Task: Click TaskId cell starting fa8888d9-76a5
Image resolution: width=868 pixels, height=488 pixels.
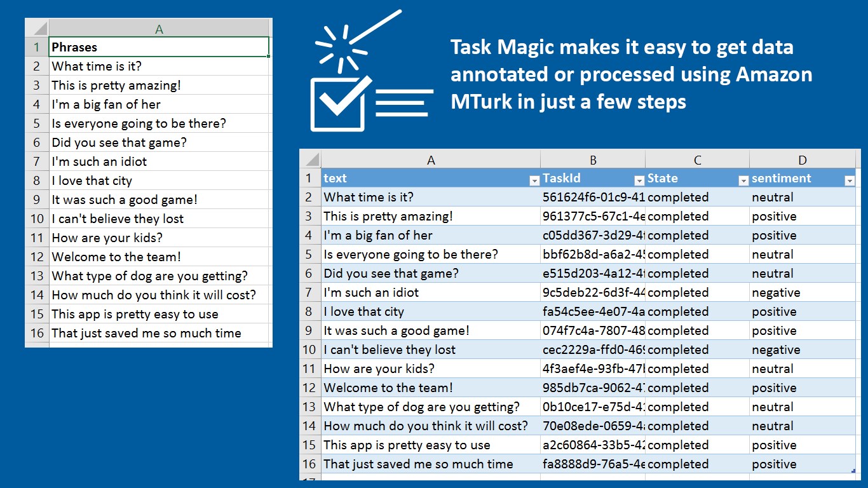Action: point(593,464)
